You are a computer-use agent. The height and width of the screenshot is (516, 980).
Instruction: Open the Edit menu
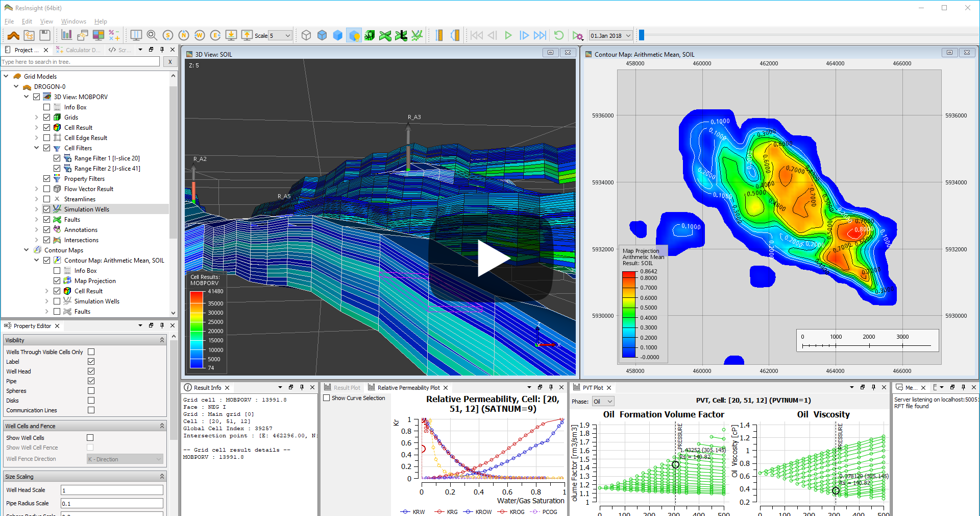tap(27, 21)
